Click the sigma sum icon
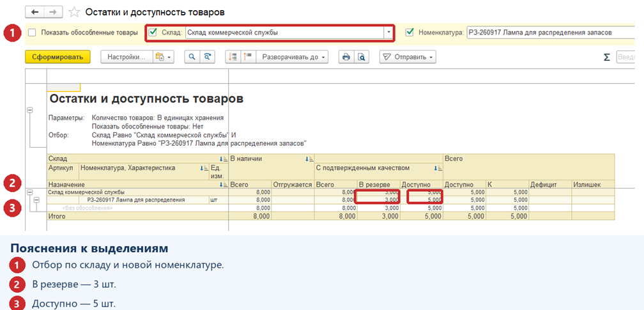Screen dimensions: 644x310 pos(607,58)
